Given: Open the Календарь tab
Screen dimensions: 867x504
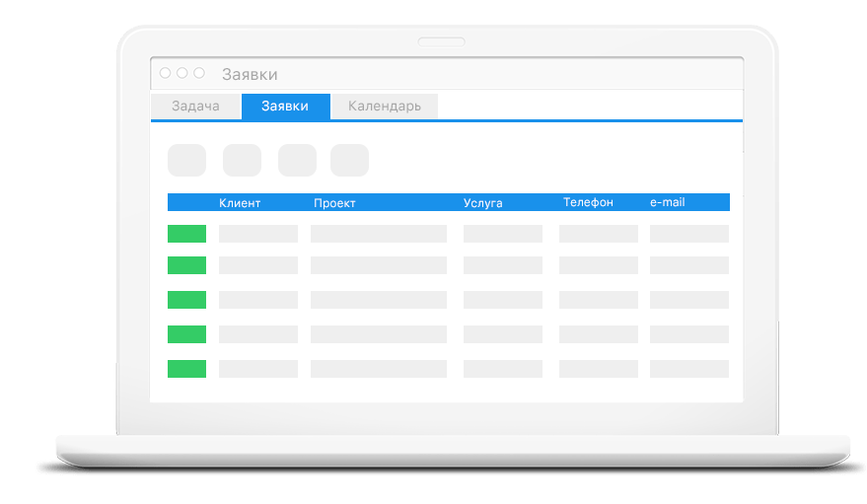Looking at the screenshot, I should [385, 107].
